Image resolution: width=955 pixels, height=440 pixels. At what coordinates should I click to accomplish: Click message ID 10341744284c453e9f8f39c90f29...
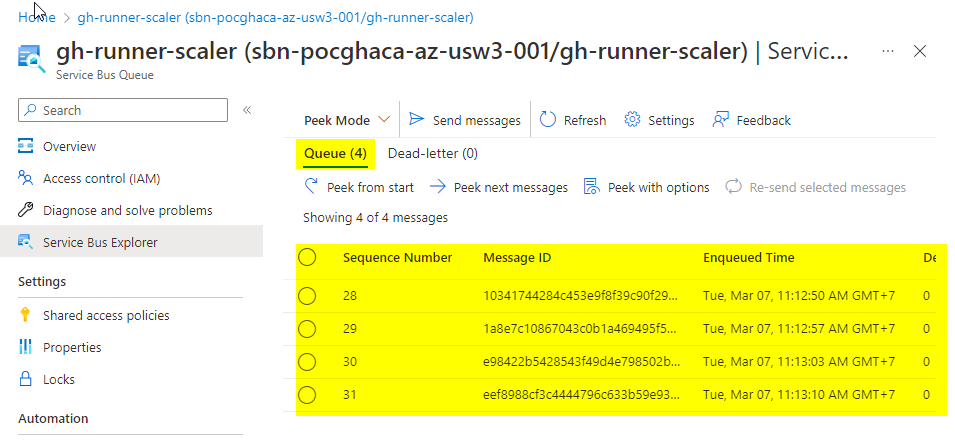(580, 296)
